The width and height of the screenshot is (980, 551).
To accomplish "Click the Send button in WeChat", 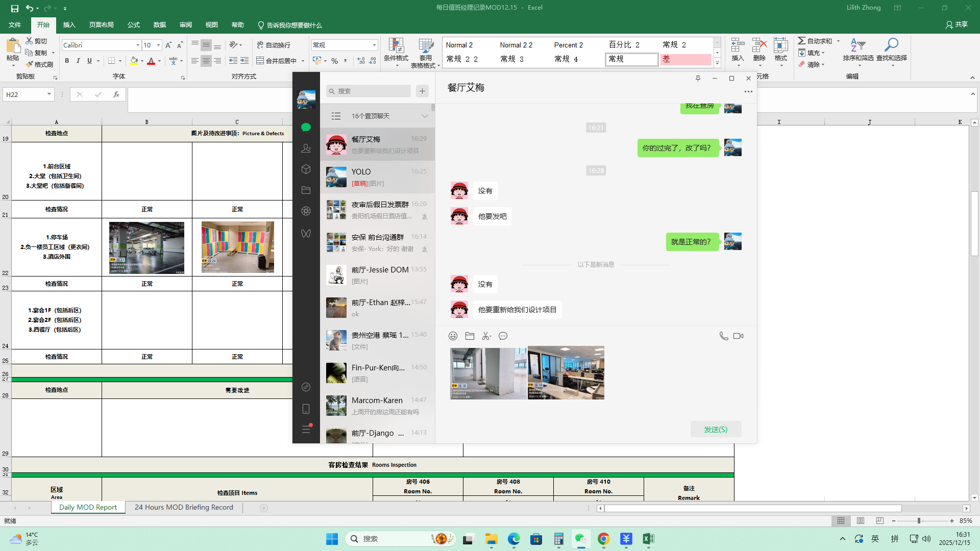I will pos(716,429).
